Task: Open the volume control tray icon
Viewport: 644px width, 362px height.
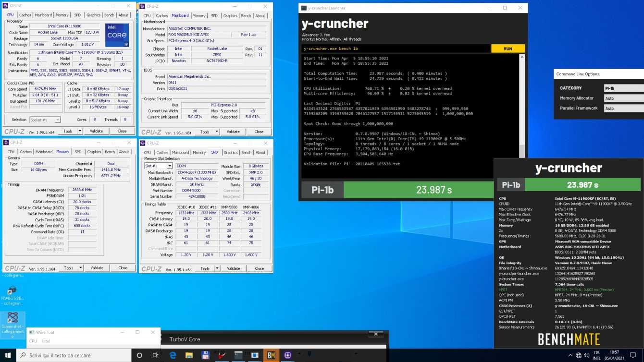Action: (587, 355)
